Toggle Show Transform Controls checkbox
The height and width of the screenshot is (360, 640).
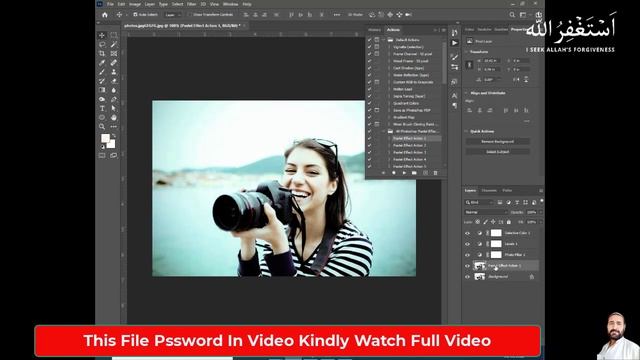click(190, 15)
